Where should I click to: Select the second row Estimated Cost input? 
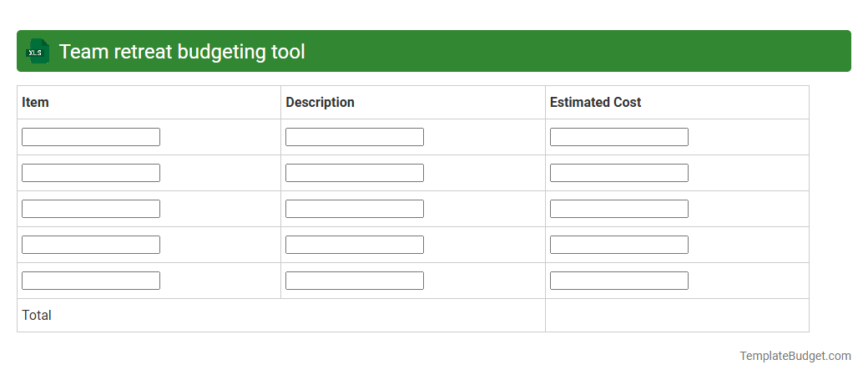click(619, 173)
